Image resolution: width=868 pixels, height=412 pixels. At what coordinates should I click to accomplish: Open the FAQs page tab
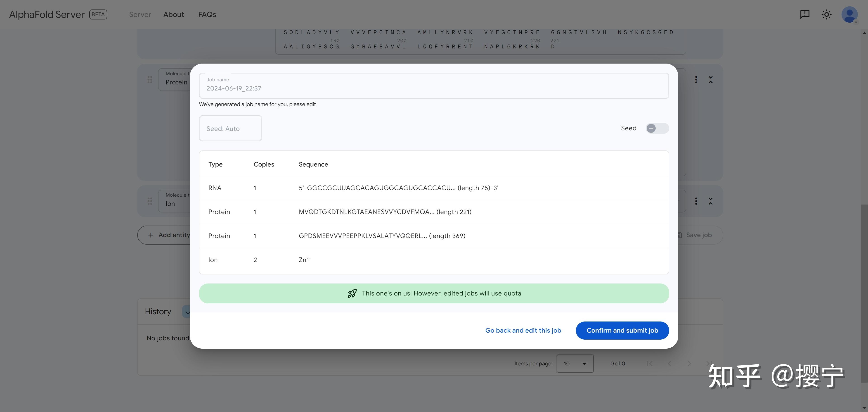(207, 14)
